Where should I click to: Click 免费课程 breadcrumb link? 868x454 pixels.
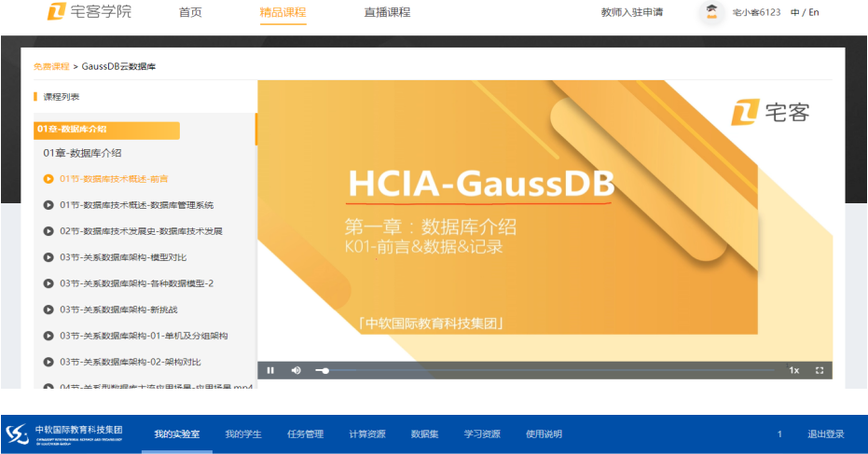[x=51, y=66]
